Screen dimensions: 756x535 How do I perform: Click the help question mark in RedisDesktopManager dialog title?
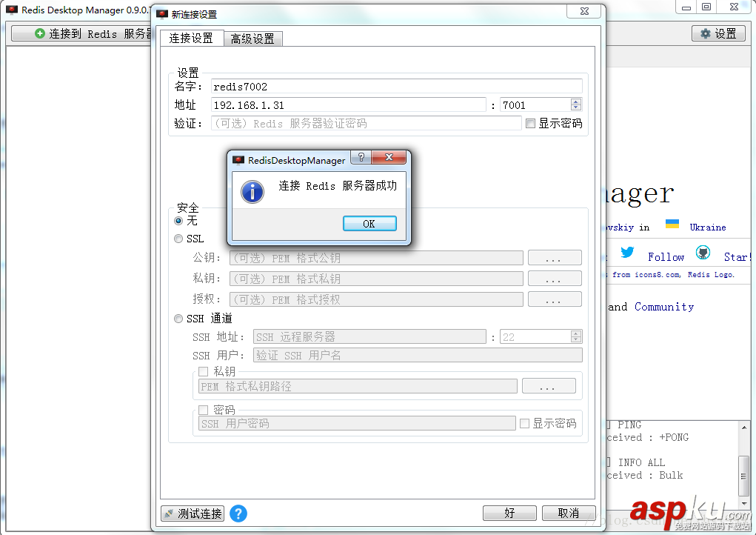coord(361,158)
